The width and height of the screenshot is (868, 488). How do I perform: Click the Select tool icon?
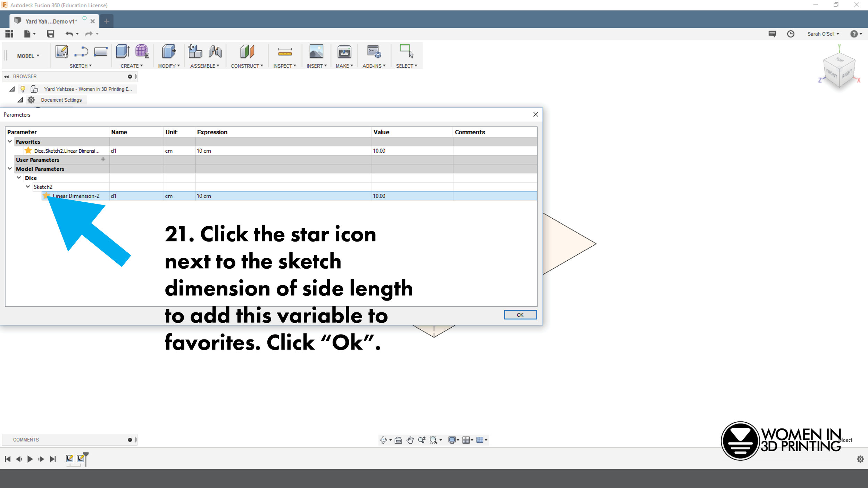point(407,51)
